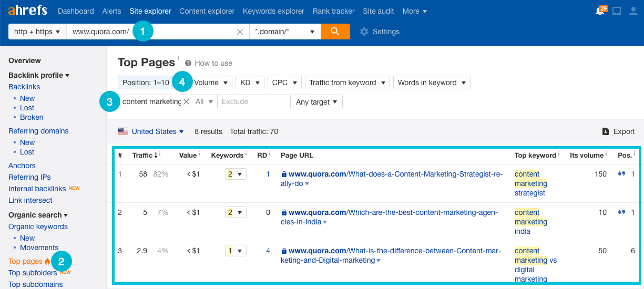Click the Ahrefs logo

point(28,11)
